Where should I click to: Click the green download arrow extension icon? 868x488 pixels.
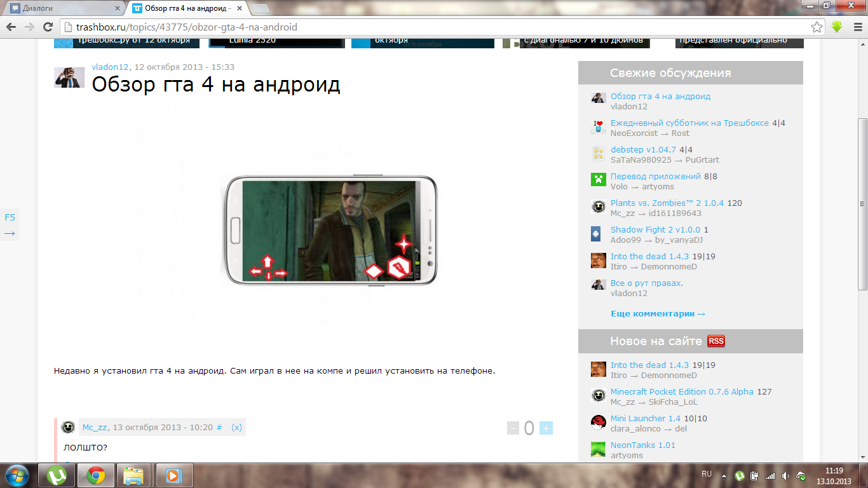click(x=837, y=27)
